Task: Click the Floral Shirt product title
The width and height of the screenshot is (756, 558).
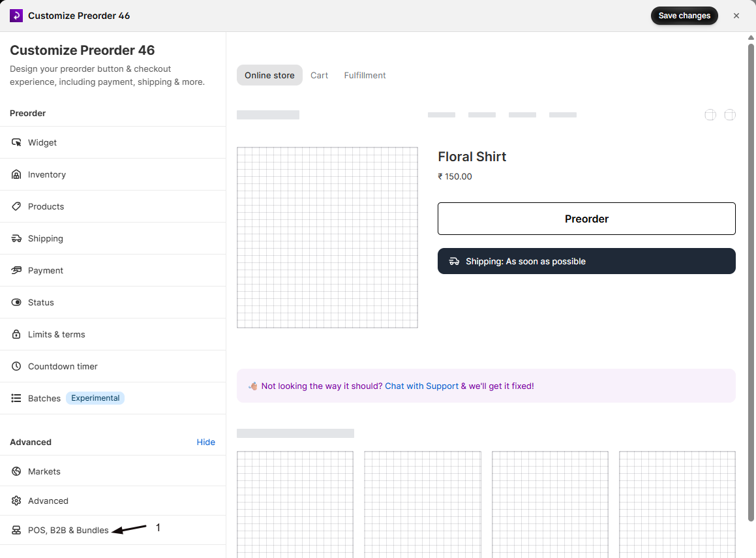Action: coord(472,157)
